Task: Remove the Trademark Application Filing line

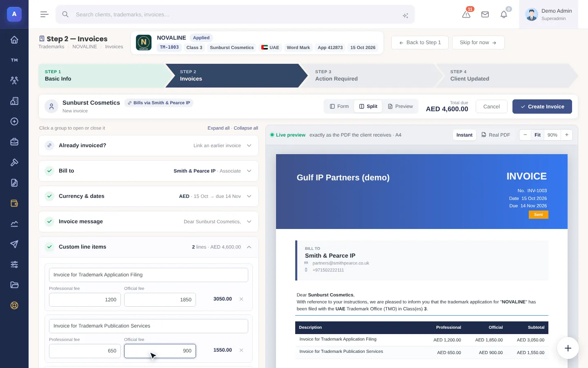Action: (x=241, y=299)
